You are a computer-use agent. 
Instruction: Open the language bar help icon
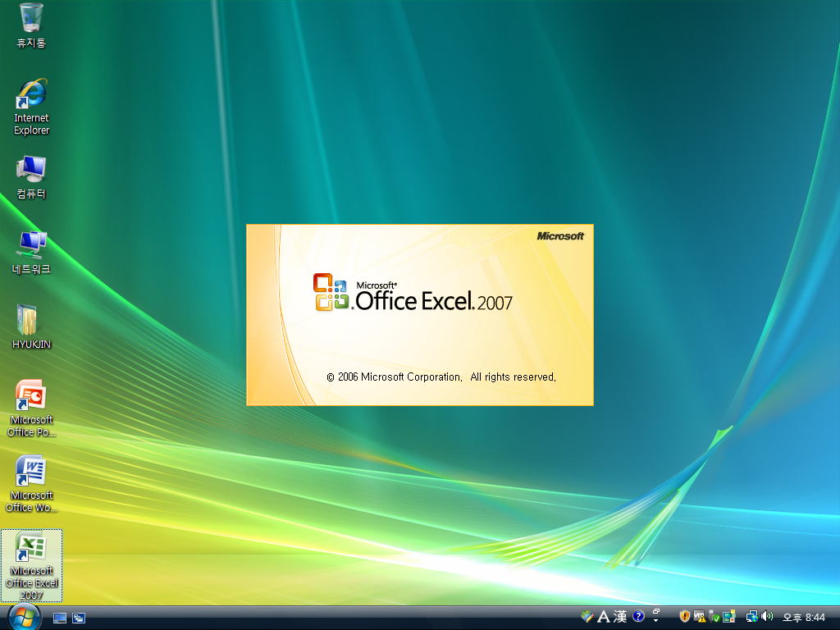(x=638, y=617)
